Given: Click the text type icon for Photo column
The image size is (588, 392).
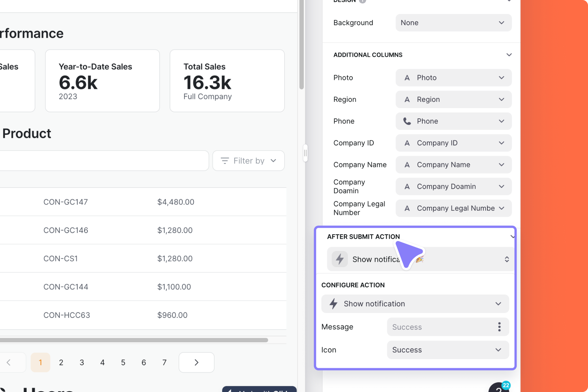Looking at the screenshot, I should (407, 78).
